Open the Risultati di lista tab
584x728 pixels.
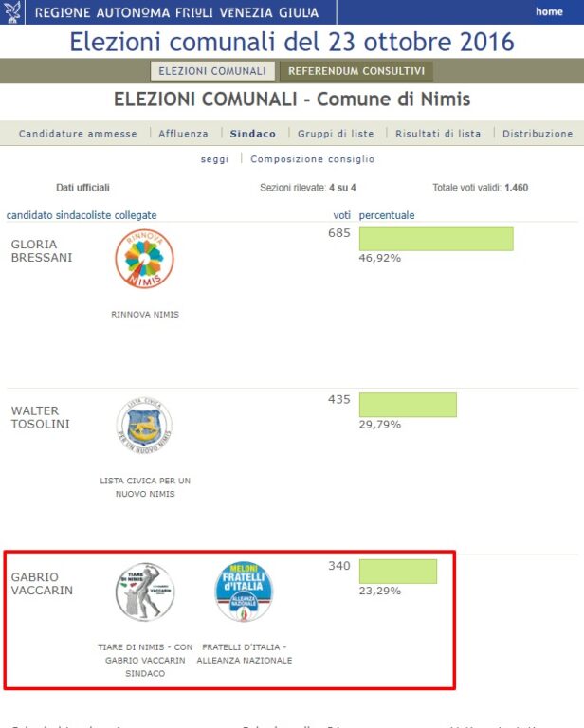[438, 134]
